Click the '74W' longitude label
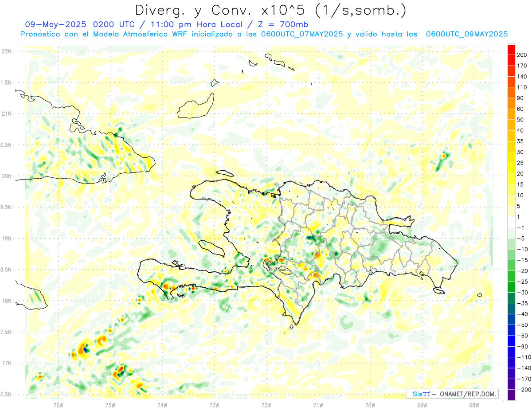The image size is (532, 411). click(162, 405)
